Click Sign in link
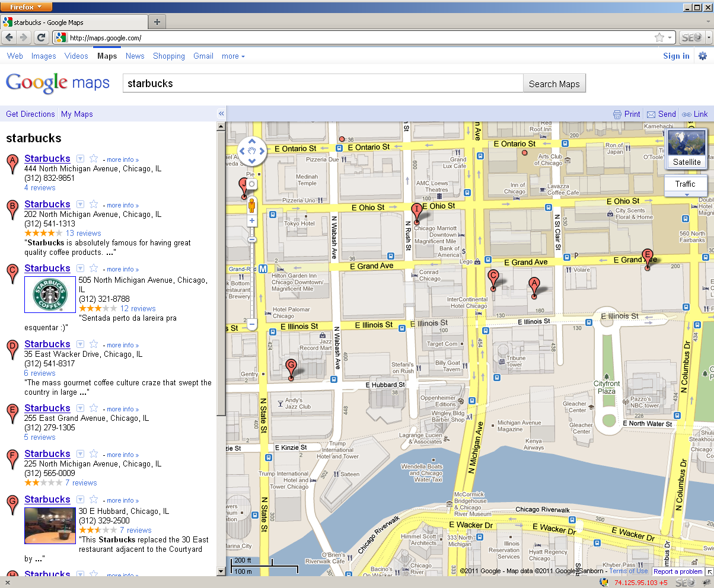Image resolution: width=714 pixels, height=588 pixels. tap(676, 56)
